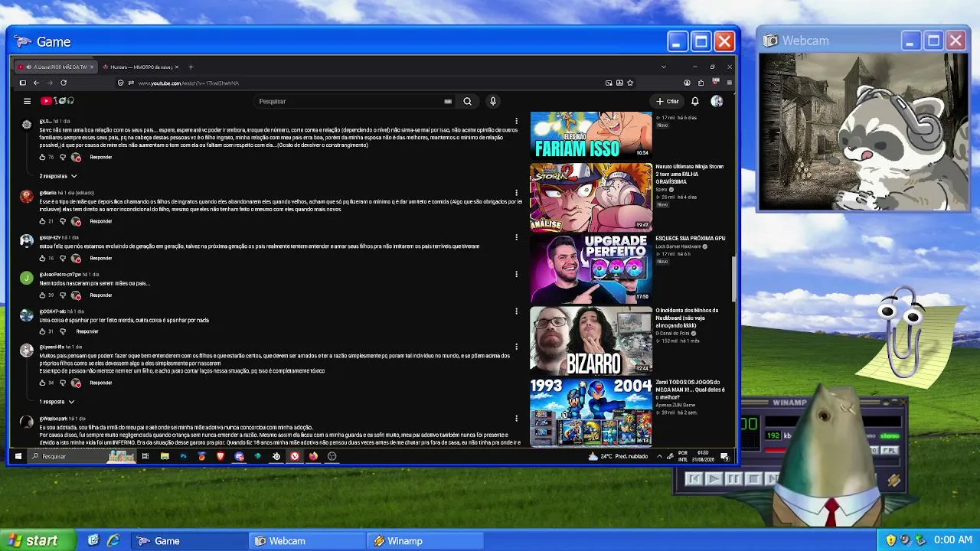Click the Criar create button
Image resolution: width=980 pixels, height=551 pixels.
click(667, 101)
